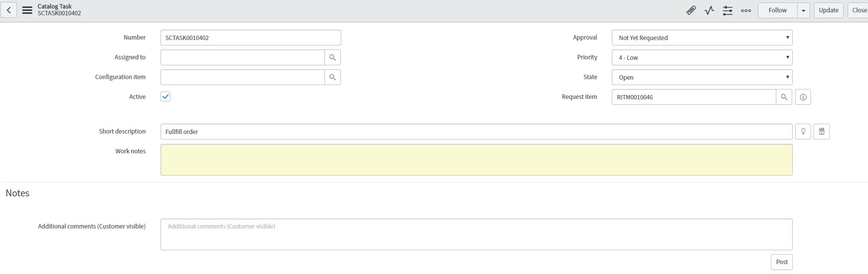Open the lookup search for Request item

point(784,97)
